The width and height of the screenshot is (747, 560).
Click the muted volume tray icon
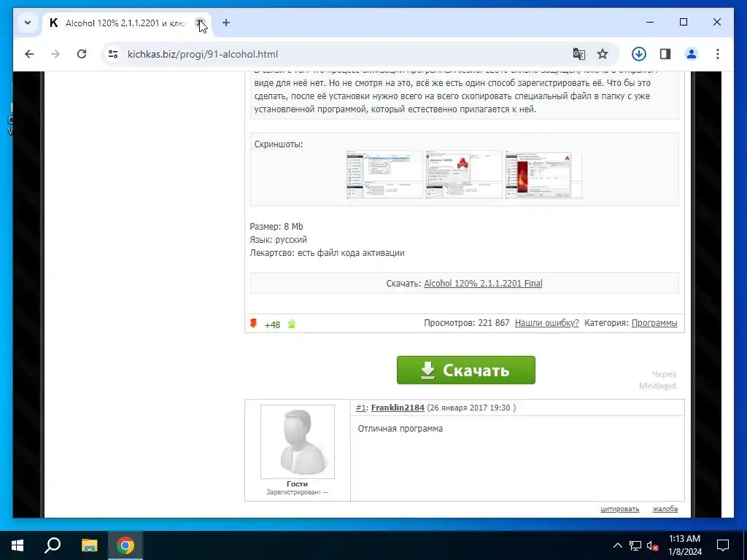point(653,545)
